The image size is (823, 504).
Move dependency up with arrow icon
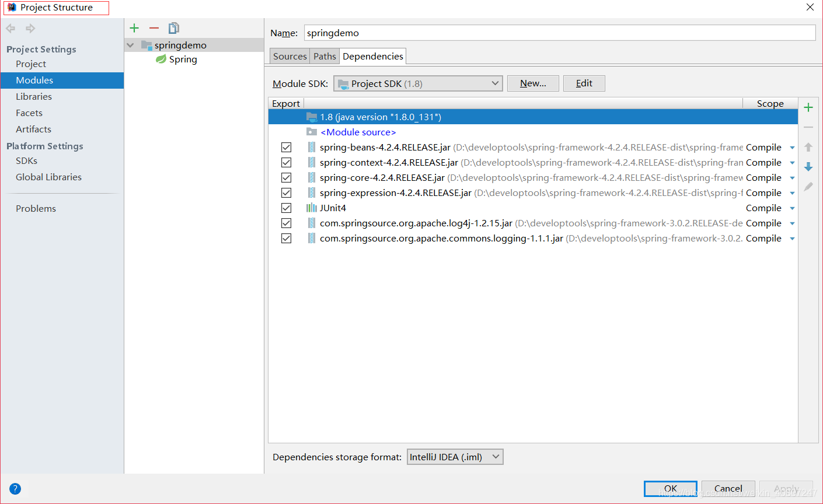point(808,147)
